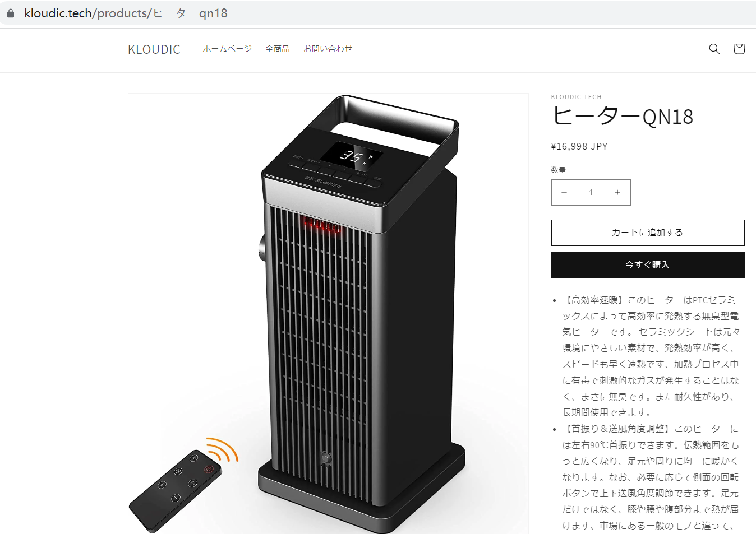Click the KLOUDIC-TECH vendor label
The height and width of the screenshot is (534, 756).
click(x=577, y=97)
